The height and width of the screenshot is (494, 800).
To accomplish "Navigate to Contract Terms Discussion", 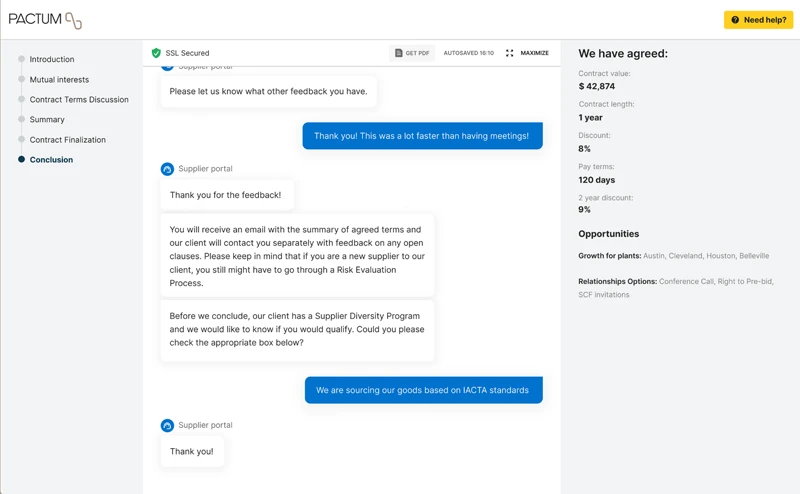I will tap(79, 100).
